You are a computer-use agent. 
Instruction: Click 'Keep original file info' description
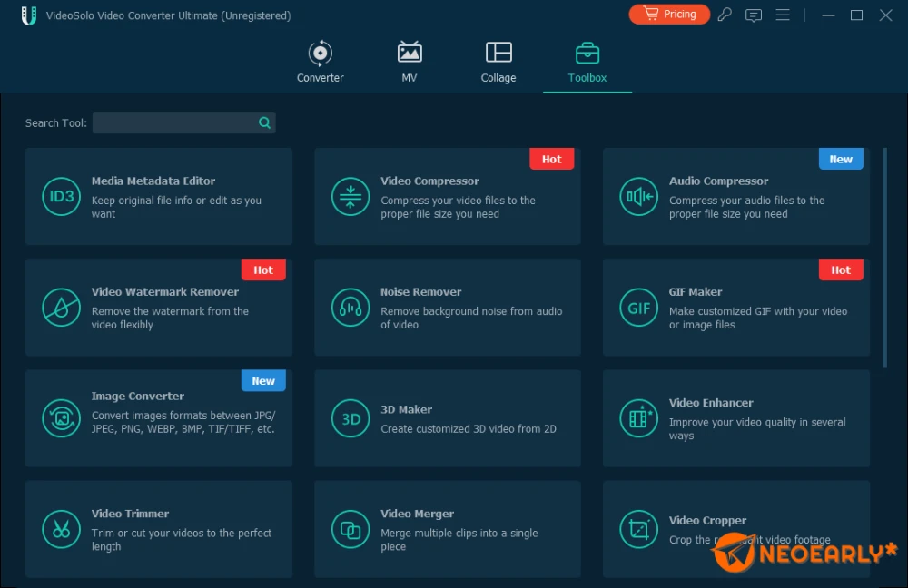tap(176, 207)
